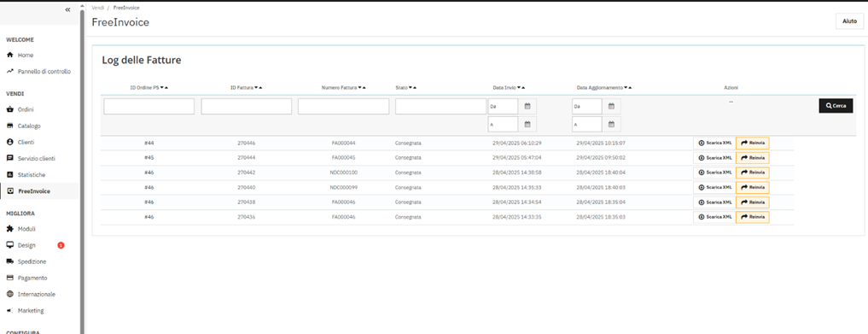Open calendar for Data Invio 'A' field
The width and height of the screenshot is (868, 334).
click(x=527, y=124)
